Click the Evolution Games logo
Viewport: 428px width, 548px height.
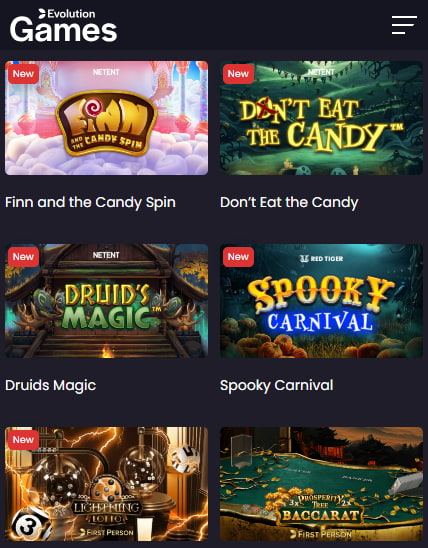point(63,25)
